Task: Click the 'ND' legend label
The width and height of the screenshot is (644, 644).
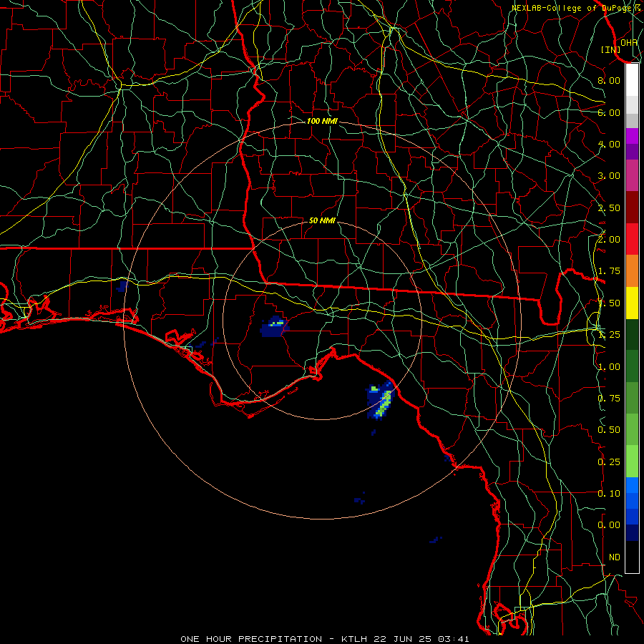Action: tap(615, 557)
